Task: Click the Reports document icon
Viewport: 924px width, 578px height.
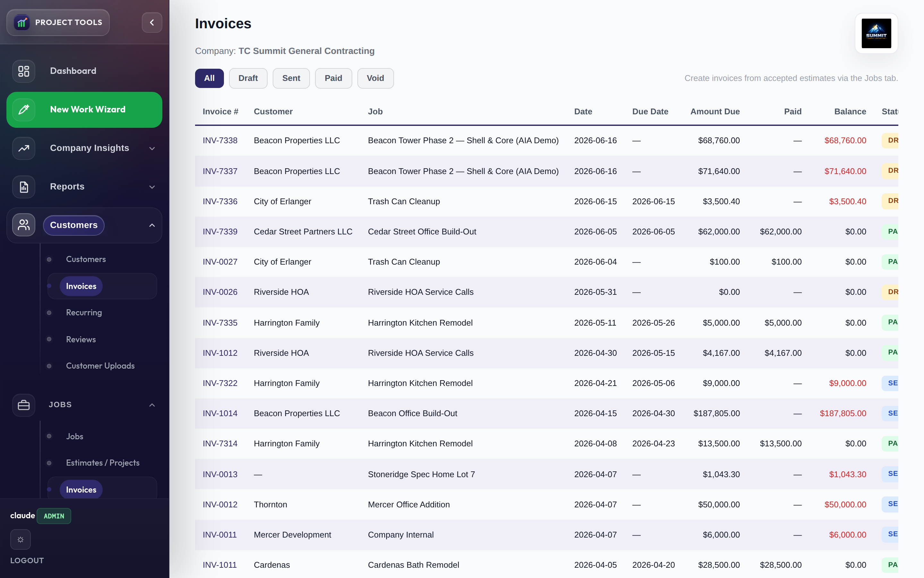Action: coord(24,187)
